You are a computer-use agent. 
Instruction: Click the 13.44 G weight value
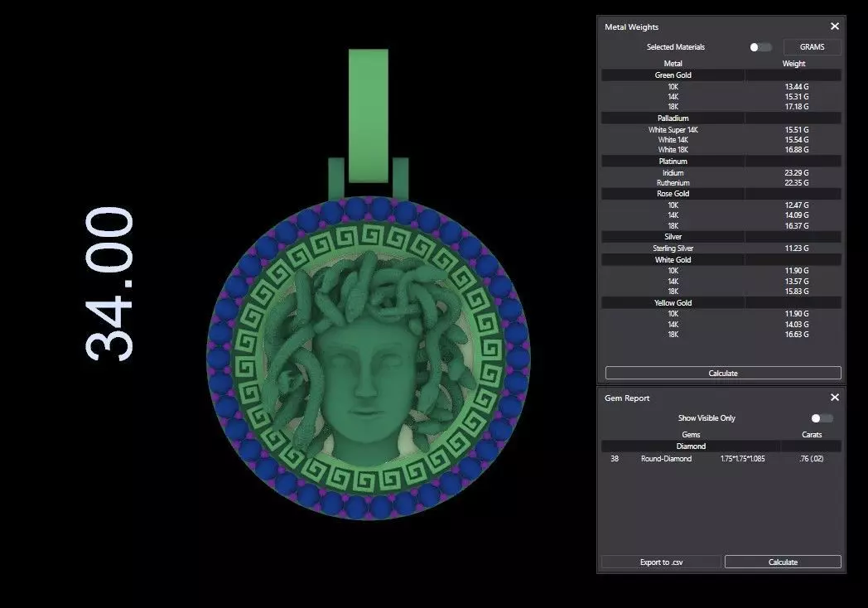click(797, 87)
